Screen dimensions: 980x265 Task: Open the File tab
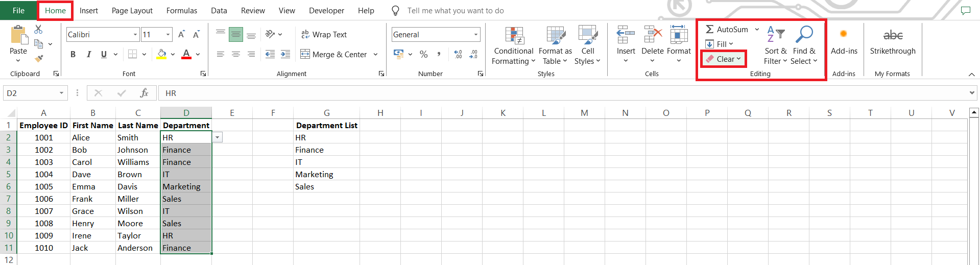[18, 10]
